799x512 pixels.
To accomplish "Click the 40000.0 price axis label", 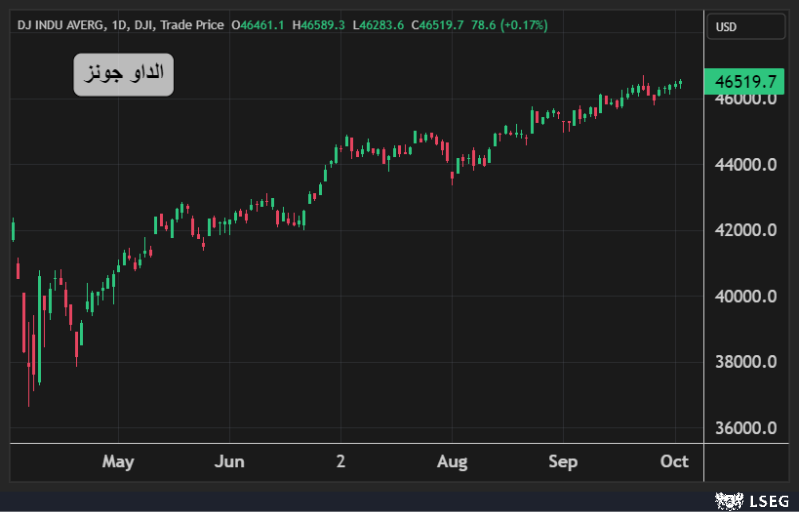I will tap(746, 296).
